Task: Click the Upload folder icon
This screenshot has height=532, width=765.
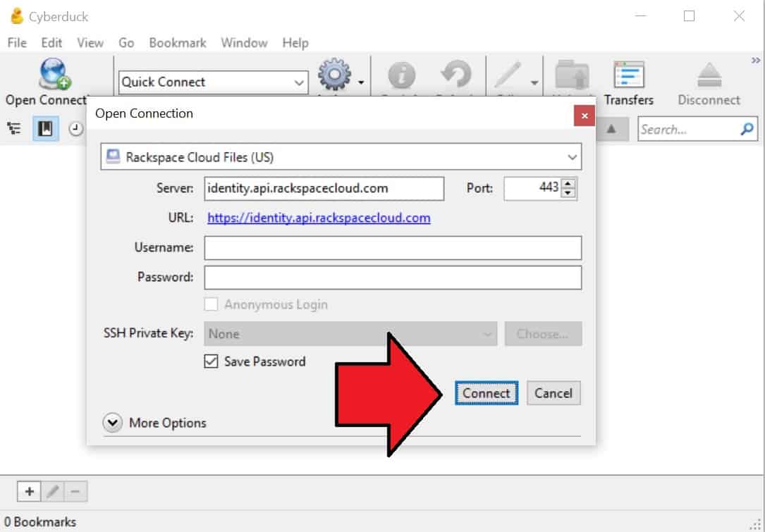Action: tap(573, 75)
